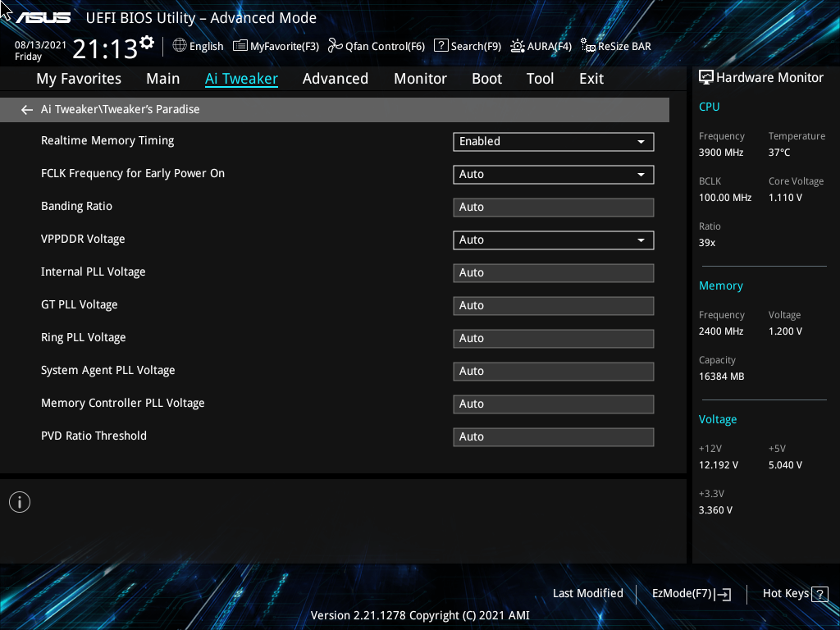Click CPU frequency value 3900 MHz
840x630 pixels.
click(x=721, y=153)
